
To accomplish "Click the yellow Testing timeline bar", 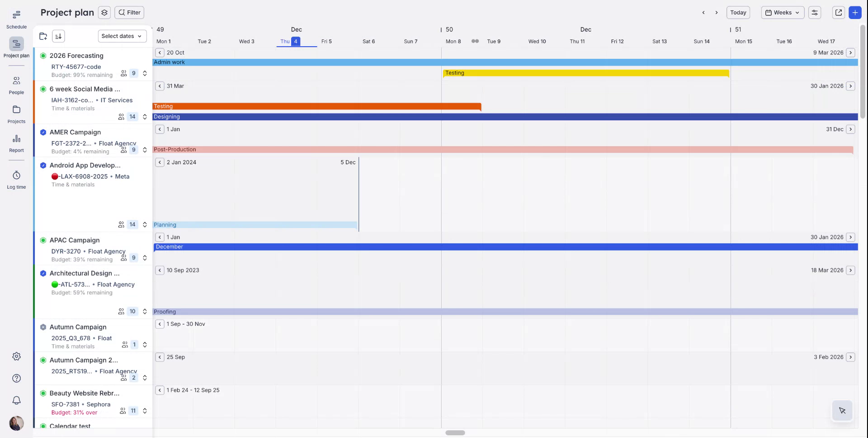I will point(585,73).
